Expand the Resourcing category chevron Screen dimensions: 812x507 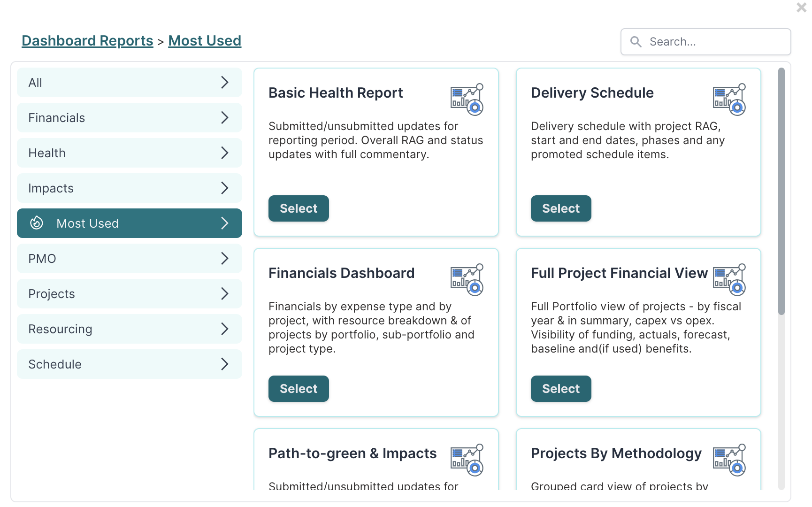click(225, 329)
